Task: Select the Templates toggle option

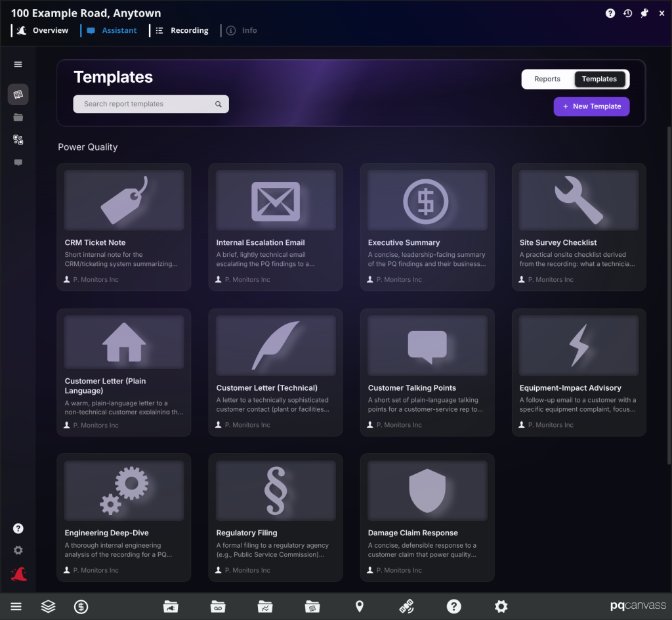Action: (599, 79)
